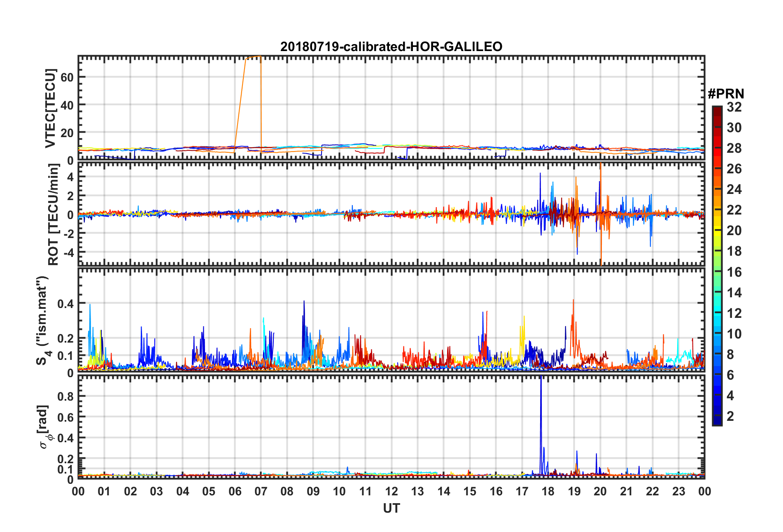Click VTEC axis tick label "40"

[x=67, y=105]
